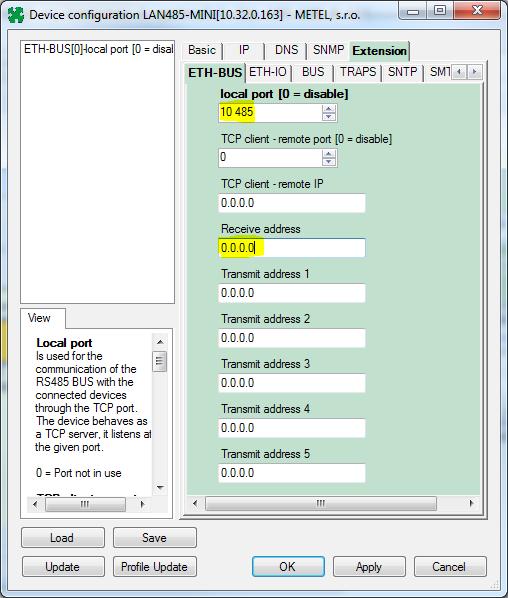This screenshot has height=598, width=508.
Task: Switch to the SNMP tab
Action: point(328,50)
